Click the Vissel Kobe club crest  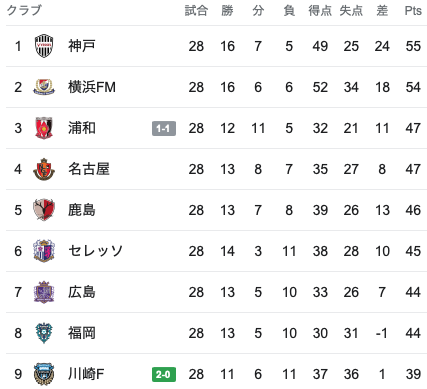[44, 46]
